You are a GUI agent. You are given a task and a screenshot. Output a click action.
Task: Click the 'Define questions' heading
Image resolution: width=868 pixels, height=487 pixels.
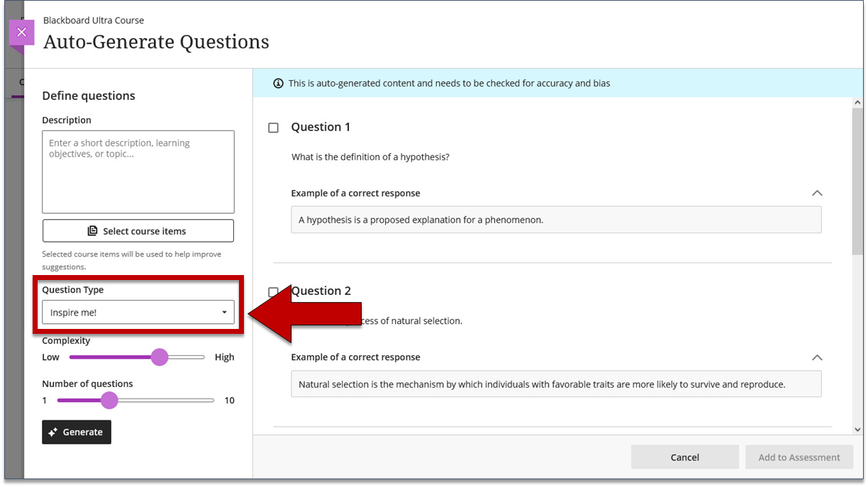(89, 96)
